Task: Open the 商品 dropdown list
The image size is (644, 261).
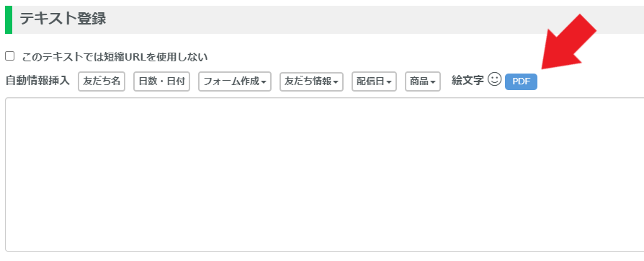Action: (x=423, y=81)
